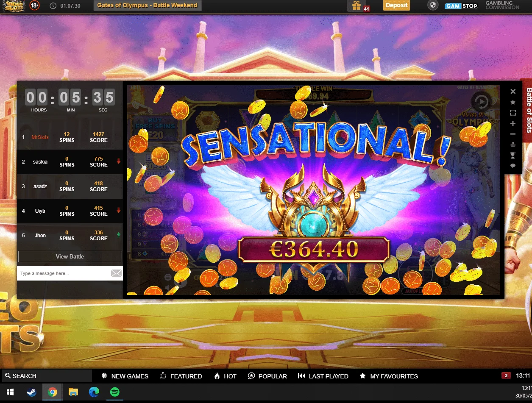Click the Gates of Olympus - Battle Weekend title
The height and width of the screenshot is (403, 532).
click(147, 6)
